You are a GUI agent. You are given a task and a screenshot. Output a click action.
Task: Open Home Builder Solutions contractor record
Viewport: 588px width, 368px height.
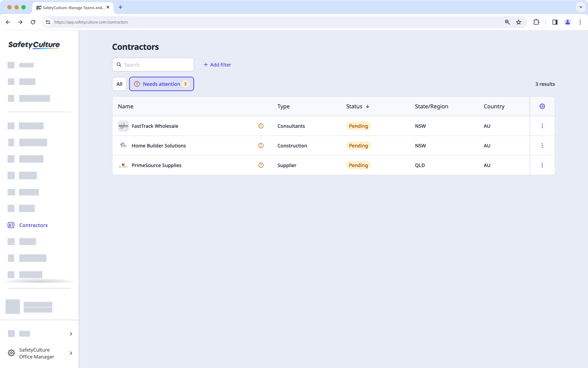tap(159, 145)
